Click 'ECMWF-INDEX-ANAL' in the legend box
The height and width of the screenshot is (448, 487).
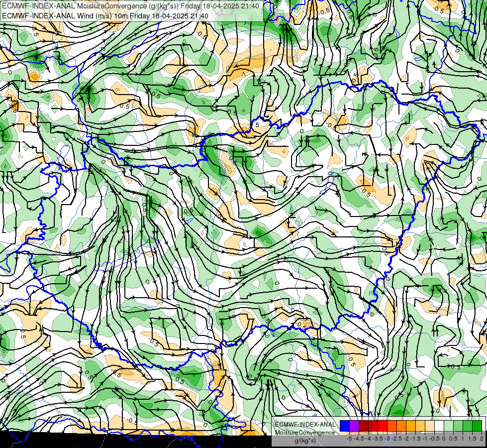pos(305,425)
